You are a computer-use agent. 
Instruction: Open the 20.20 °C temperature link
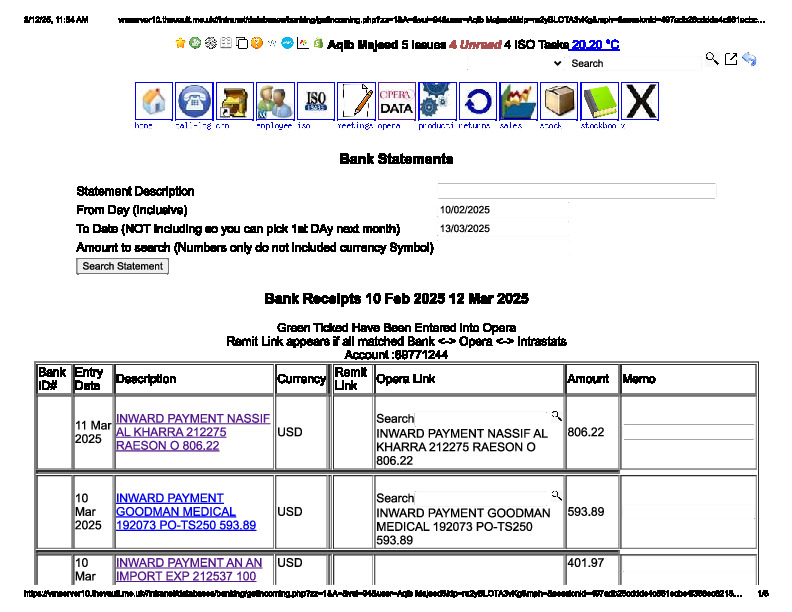[x=595, y=45]
